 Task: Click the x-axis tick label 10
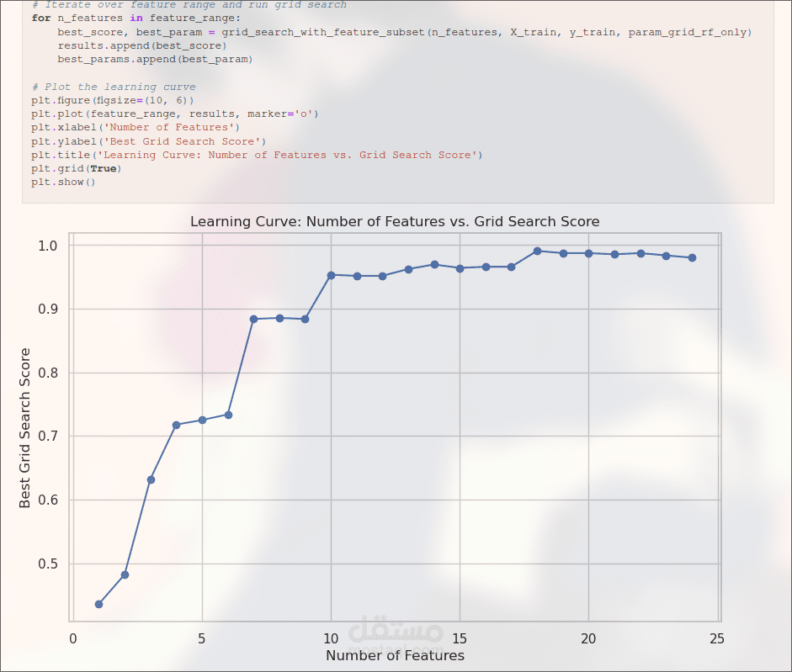coord(331,638)
